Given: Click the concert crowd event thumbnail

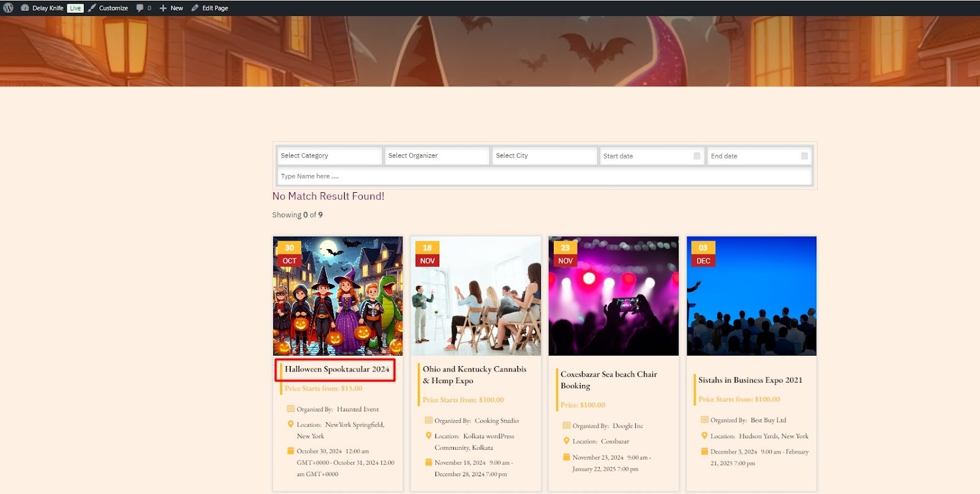Looking at the screenshot, I should click(613, 296).
